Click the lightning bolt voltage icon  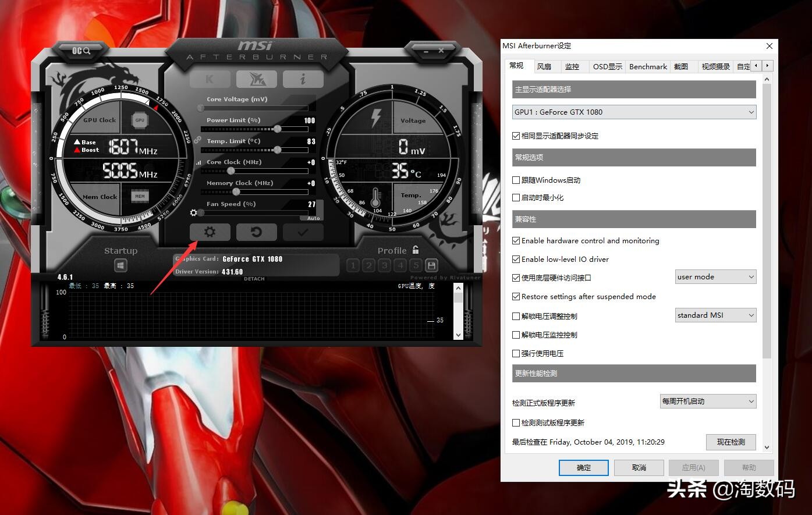[x=375, y=118]
